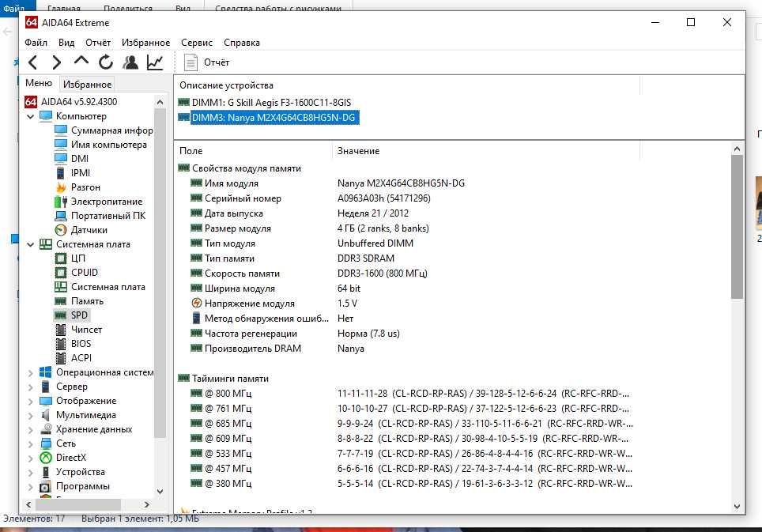The height and width of the screenshot is (532, 762).
Task: Select the Программы item in the tree
Action: tap(75, 486)
